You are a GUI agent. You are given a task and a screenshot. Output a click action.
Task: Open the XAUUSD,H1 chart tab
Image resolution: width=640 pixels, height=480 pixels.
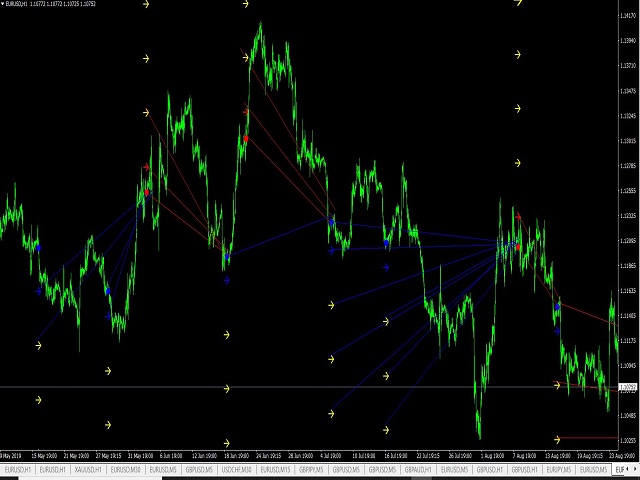tap(88, 470)
